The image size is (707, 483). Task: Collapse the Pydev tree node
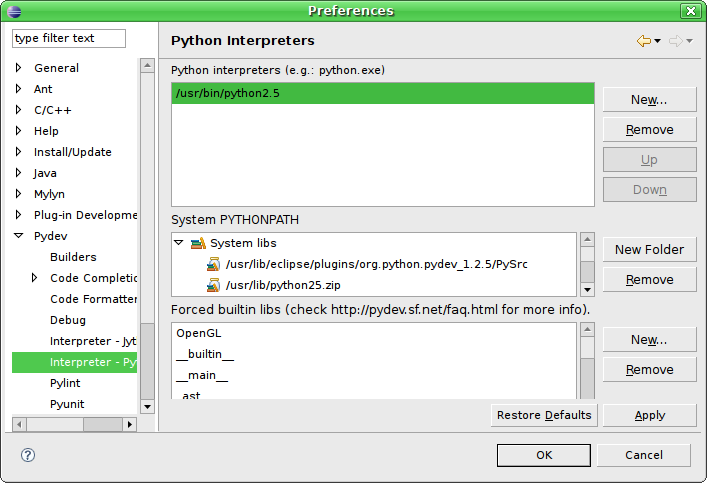18,236
